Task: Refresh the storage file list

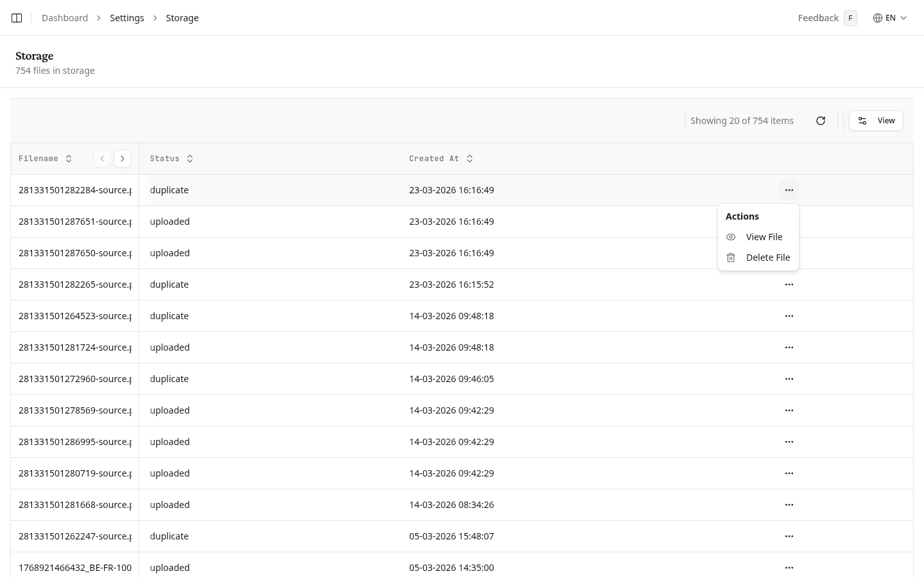Action: click(821, 121)
